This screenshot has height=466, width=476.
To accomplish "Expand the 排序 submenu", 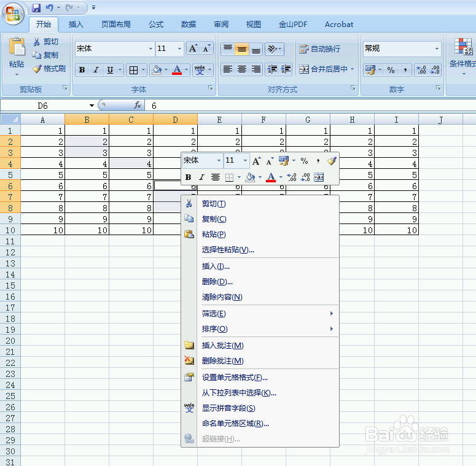I will 267,329.
